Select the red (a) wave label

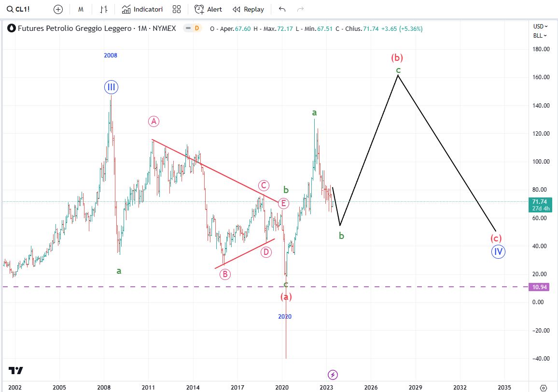(286, 296)
